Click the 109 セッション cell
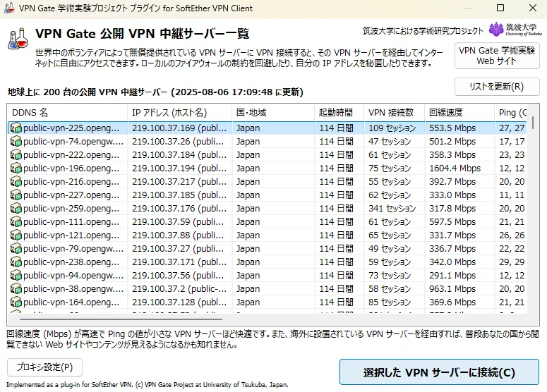 point(392,128)
